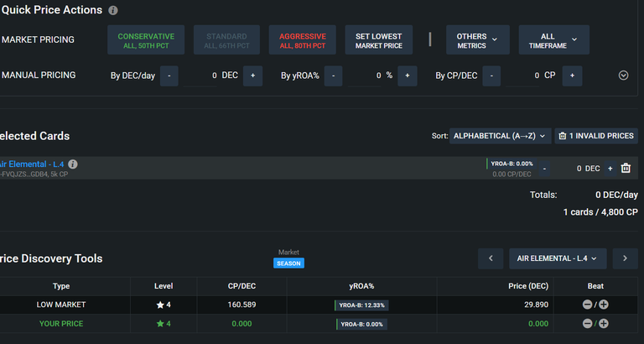This screenshot has width=644, height=344.
Task: Show info icon beside Air Elemental card
Action: (x=73, y=164)
